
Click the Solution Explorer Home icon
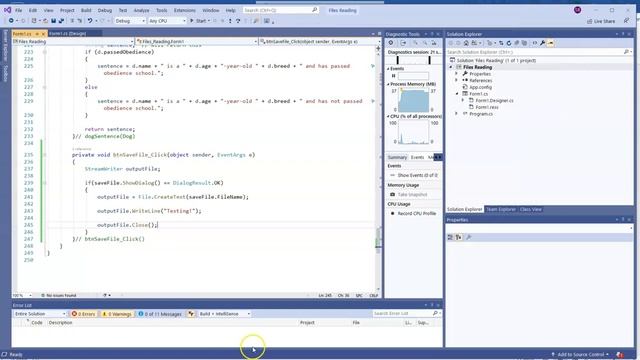[x=466, y=43]
